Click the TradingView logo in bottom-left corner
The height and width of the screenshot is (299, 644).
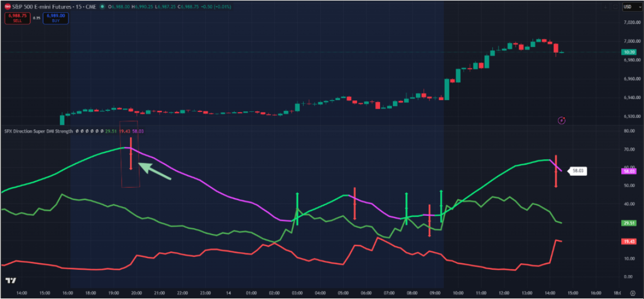10,281
